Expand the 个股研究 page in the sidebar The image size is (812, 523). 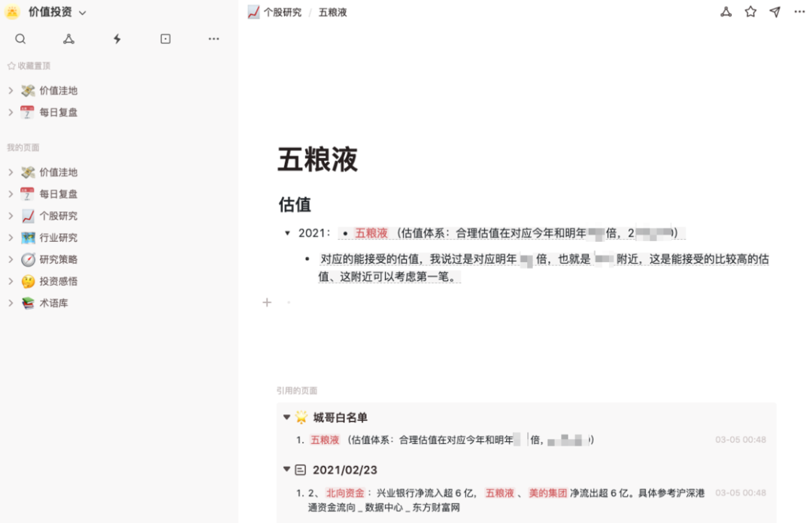tap(11, 216)
